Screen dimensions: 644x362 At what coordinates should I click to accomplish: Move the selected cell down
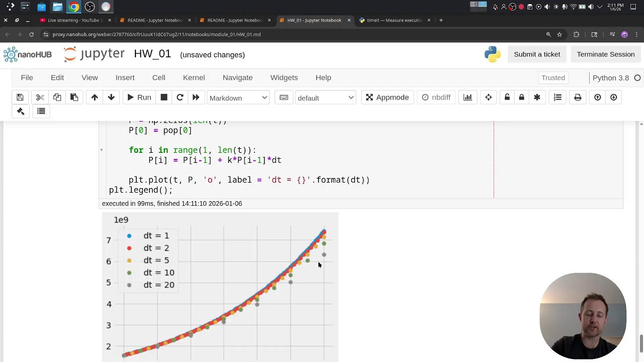[111, 98]
